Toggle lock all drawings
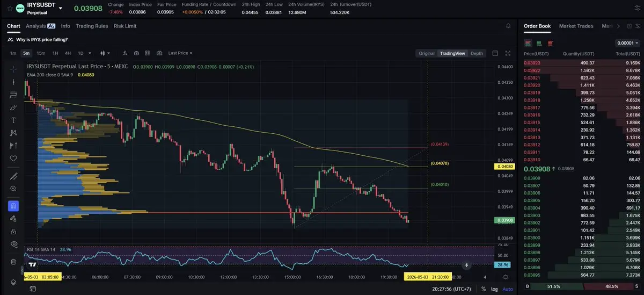644x295 pixels. [x=13, y=232]
